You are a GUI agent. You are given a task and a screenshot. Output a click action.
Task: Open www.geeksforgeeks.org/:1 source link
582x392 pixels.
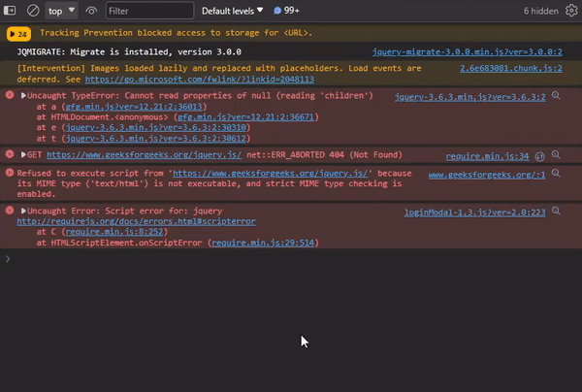[x=487, y=175]
